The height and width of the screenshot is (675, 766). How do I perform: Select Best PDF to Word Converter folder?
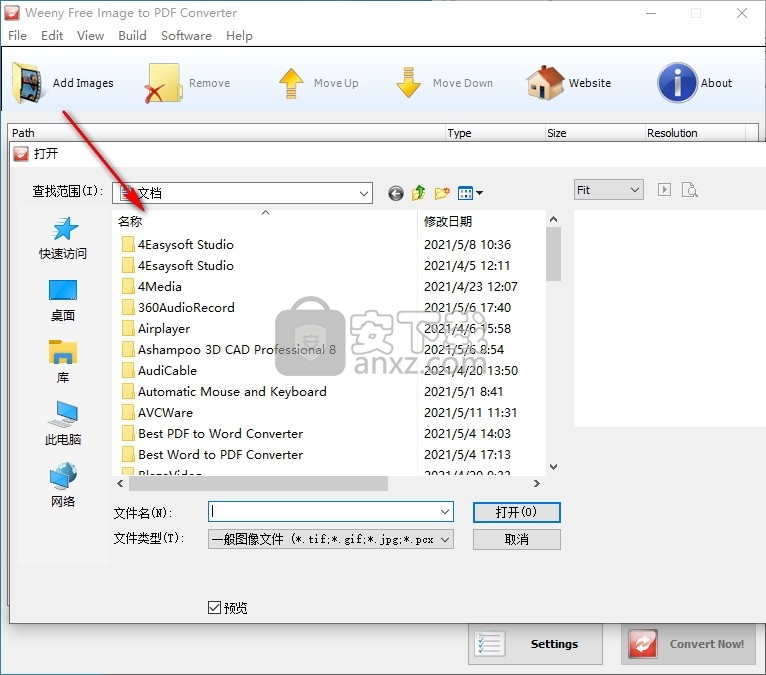tap(220, 433)
